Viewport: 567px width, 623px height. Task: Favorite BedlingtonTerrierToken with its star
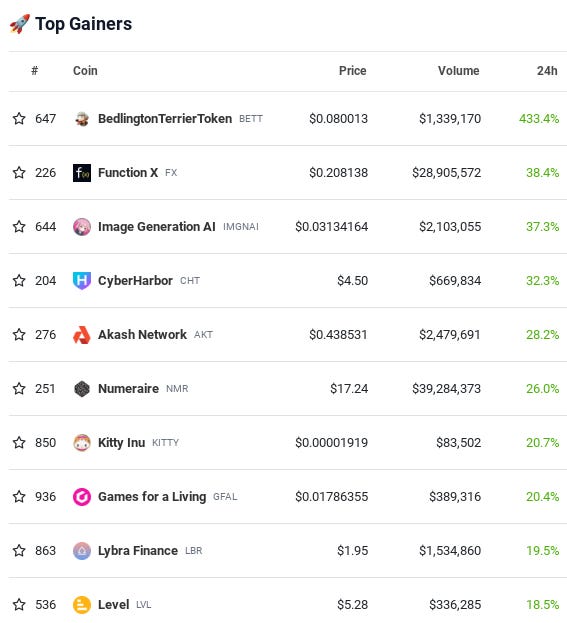[19, 118]
